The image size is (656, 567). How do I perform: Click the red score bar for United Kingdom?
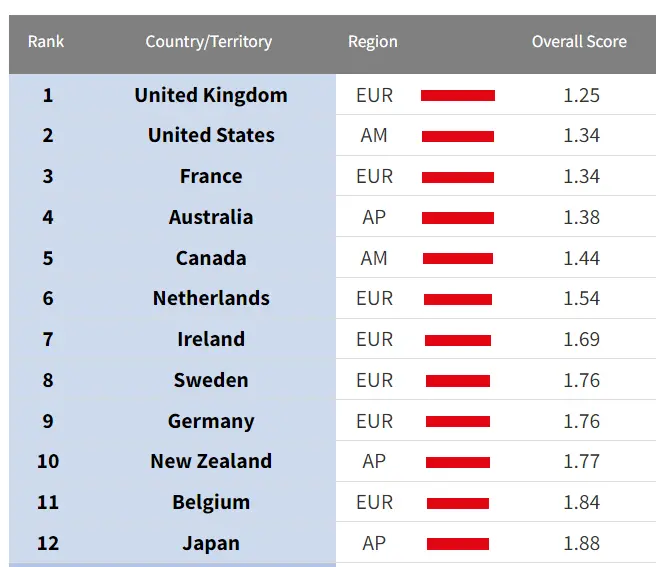click(x=458, y=96)
